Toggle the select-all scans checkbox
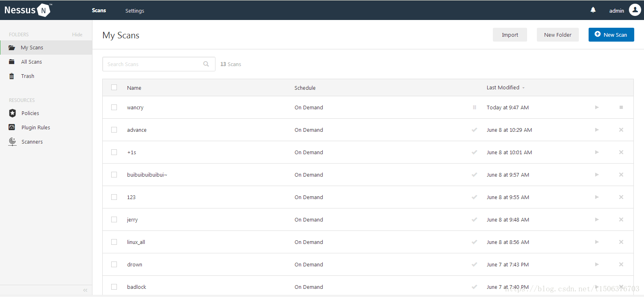The image size is (644, 297). coord(114,87)
